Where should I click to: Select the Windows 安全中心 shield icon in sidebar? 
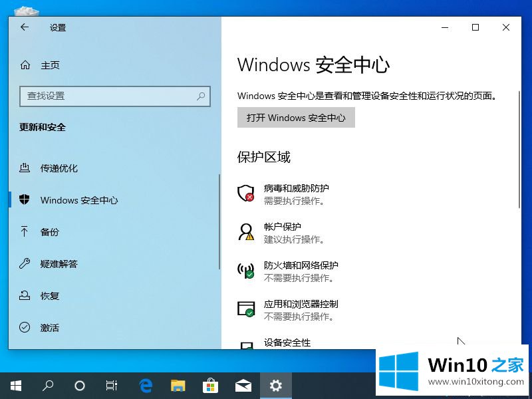click(x=25, y=199)
